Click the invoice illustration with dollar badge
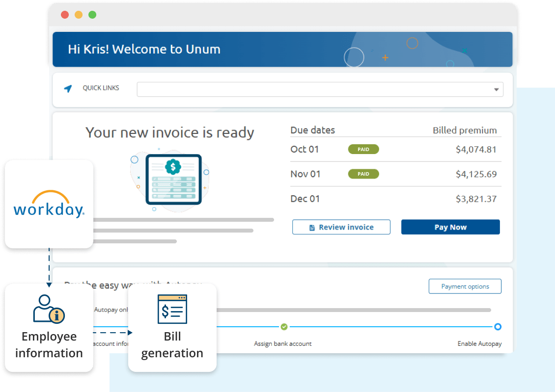 pyautogui.click(x=173, y=179)
